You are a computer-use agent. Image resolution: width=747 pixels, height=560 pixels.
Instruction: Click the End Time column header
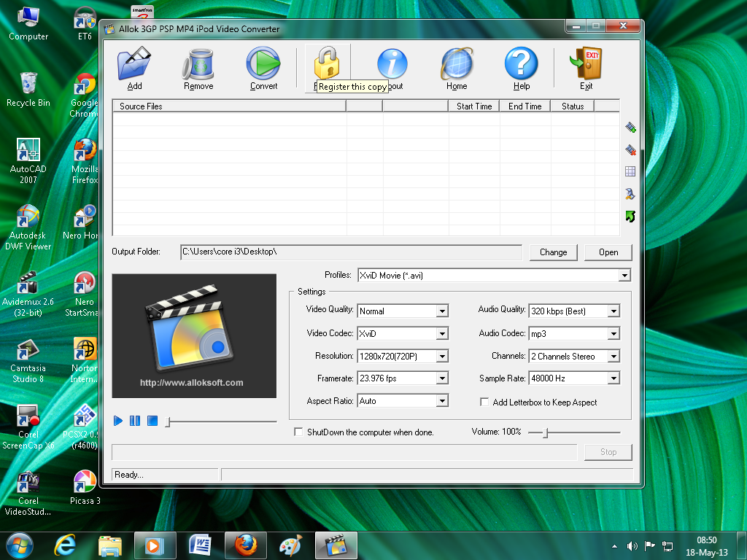[x=525, y=106]
